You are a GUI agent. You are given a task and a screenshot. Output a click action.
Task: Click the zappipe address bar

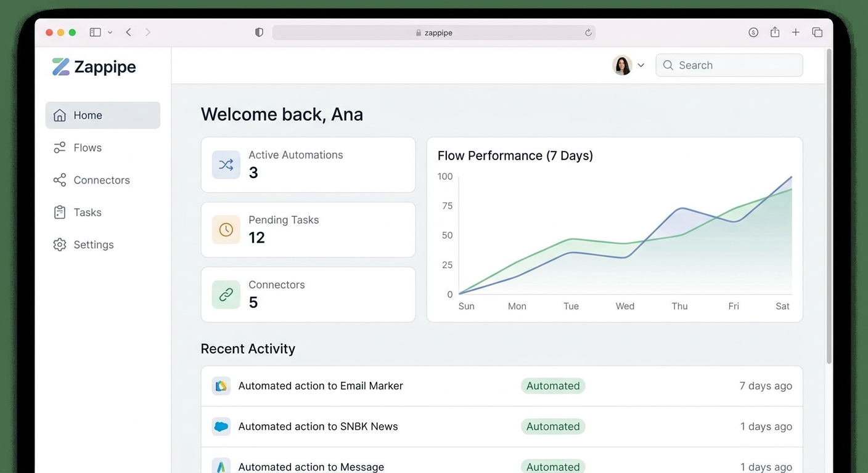click(x=434, y=33)
